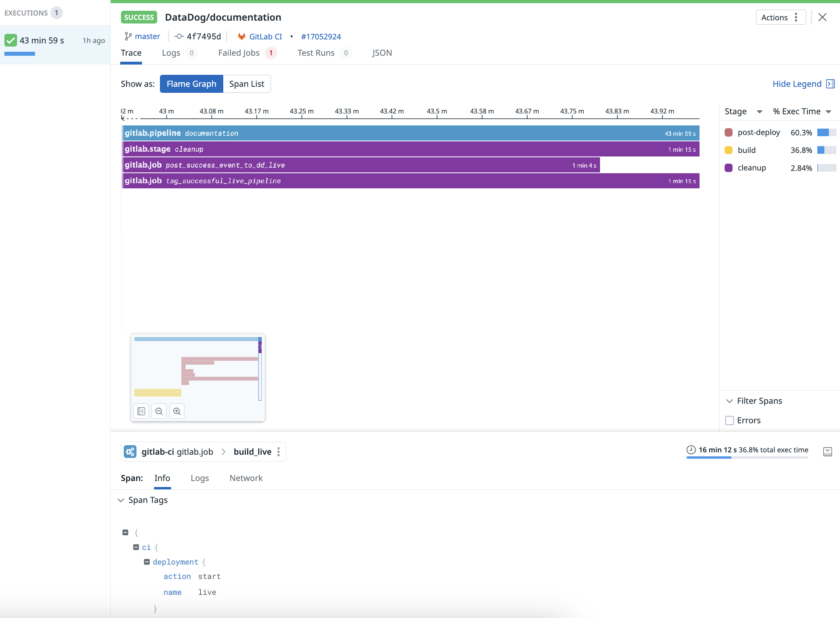This screenshot has width=840, height=618.
Task: Switch view to Span List
Action: (247, 84)
